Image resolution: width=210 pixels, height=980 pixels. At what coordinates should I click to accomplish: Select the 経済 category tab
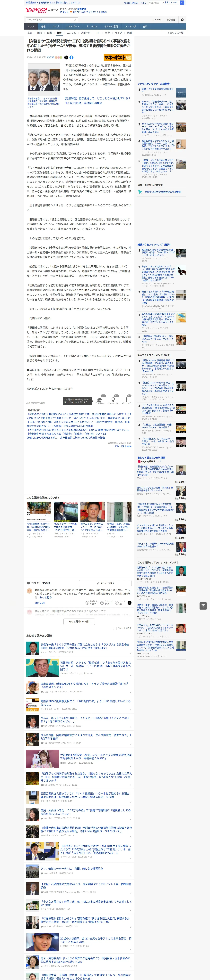[x=59, y=33]
